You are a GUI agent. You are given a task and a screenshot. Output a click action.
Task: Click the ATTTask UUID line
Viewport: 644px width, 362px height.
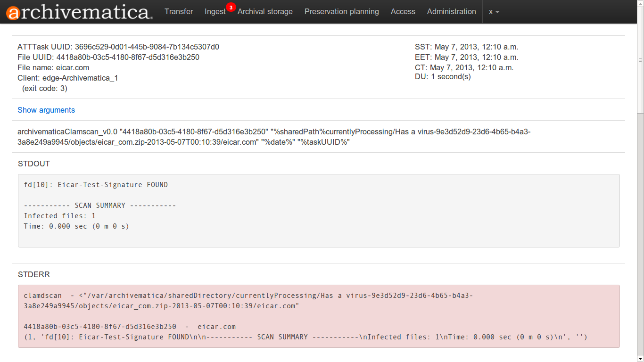tap(118, 47)
